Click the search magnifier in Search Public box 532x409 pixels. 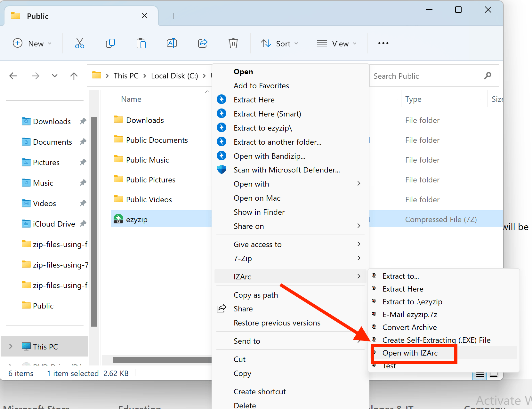pos(488,76)
